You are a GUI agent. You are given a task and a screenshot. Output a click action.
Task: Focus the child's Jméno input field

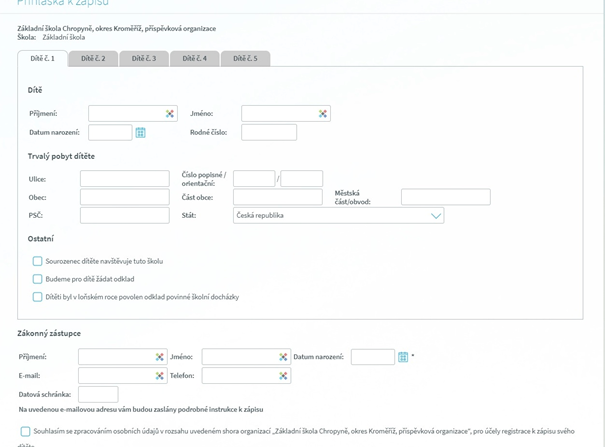(x=286, y=114)
